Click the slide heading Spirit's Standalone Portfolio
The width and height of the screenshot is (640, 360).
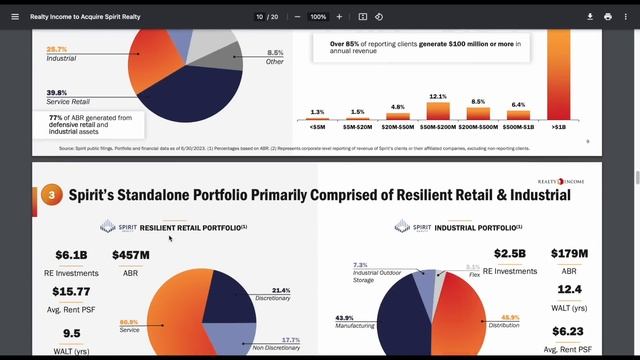pos(320,195)
